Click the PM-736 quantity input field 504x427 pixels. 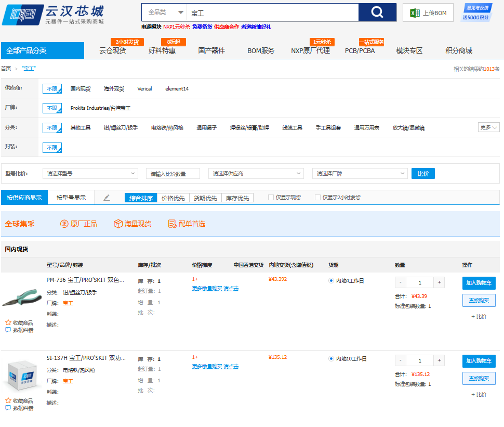pyautogui.click(x=420, y=282)
